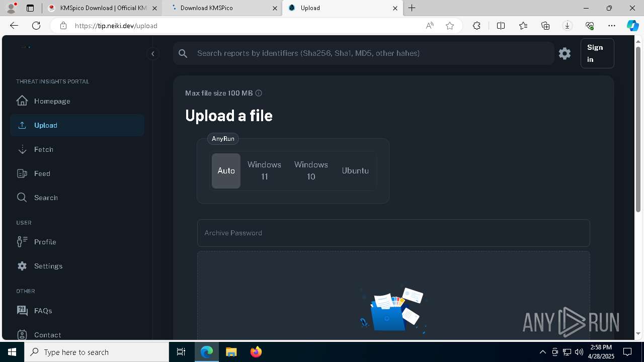Click the AnyRun label
Viewport: 644px width, 362px height.
click(223, 139)
